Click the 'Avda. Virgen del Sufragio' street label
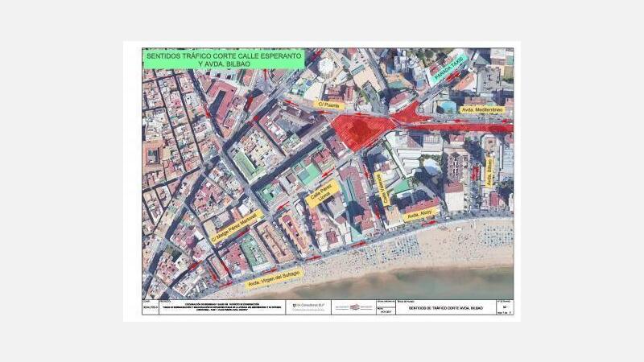Screen dimensions: 644x362 tap(275, 279)
